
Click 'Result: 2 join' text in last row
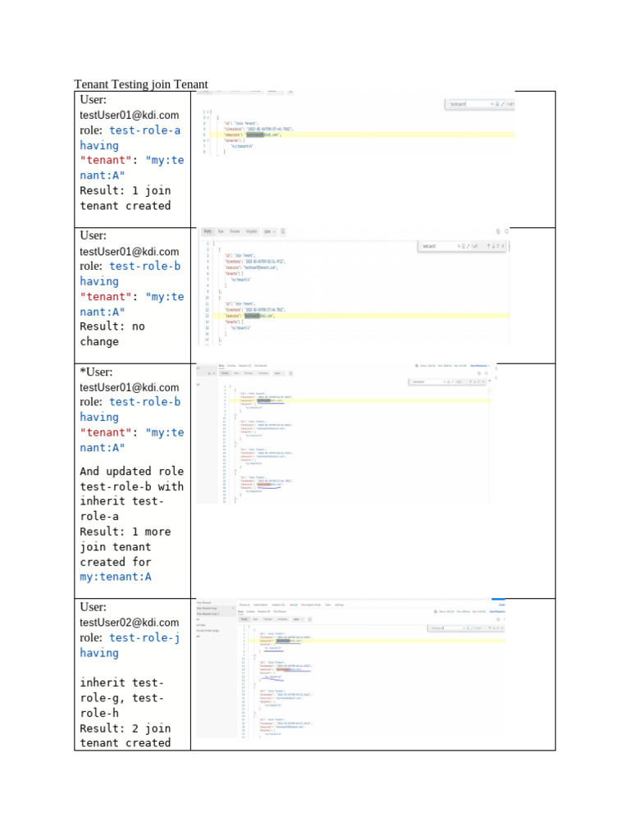(126, 728)
